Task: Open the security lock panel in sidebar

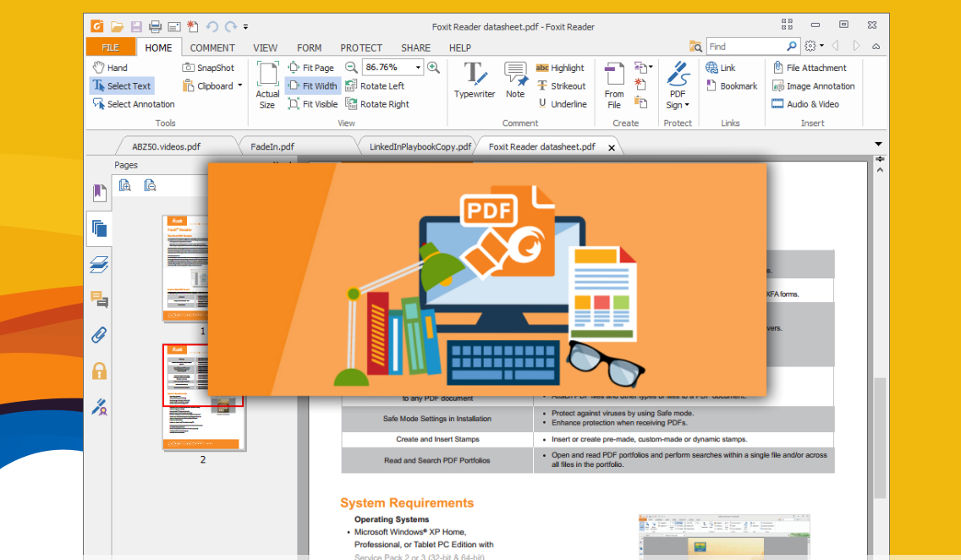Action: click(99, 371)
